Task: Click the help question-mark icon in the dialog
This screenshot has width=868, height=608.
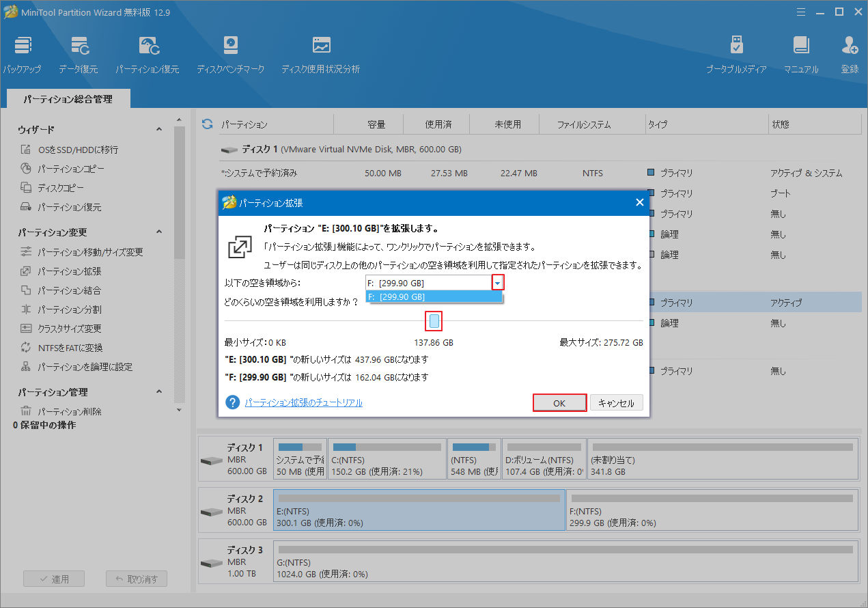Action: click(x=233, y=402)
